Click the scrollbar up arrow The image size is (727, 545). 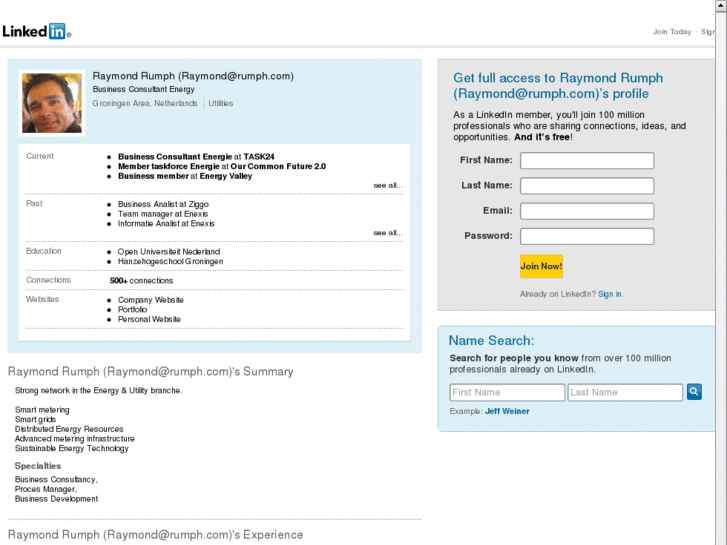(x=721, y=5)
